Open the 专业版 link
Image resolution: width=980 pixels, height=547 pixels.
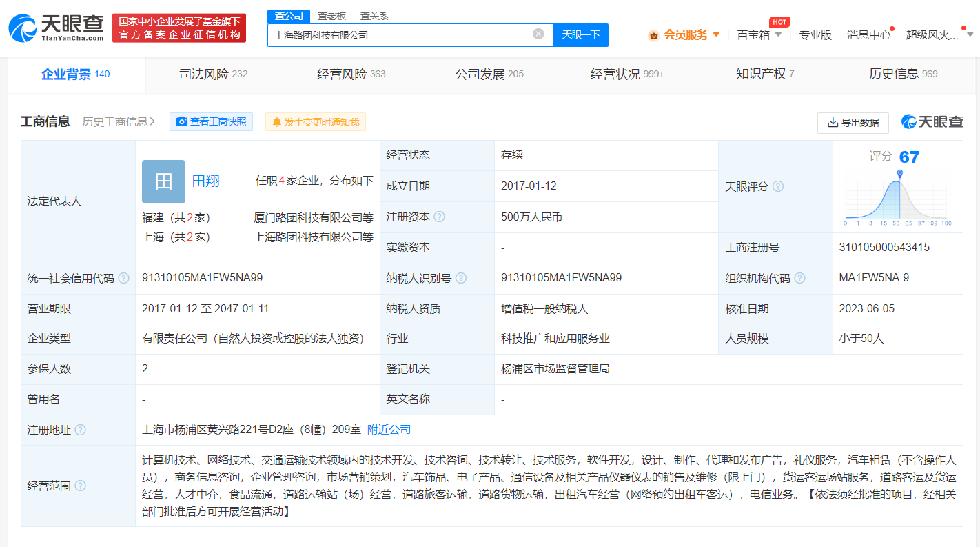[x=815, y=34]
